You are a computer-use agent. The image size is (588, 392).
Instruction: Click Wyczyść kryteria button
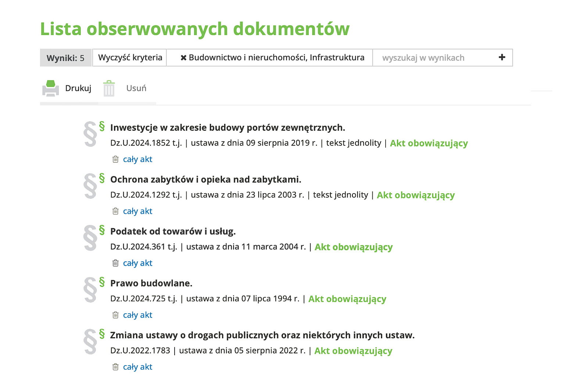click(x=130, y=58)
